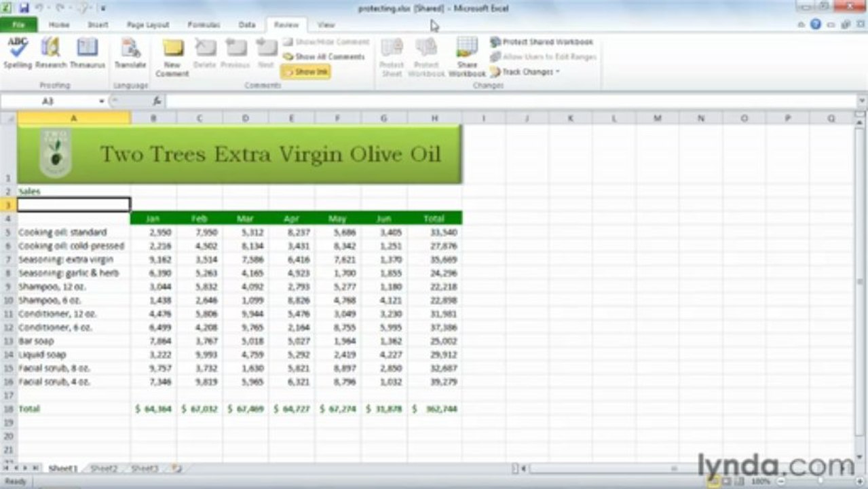Viewport: 868px width, 489px height.
Task: Go to the Next comment
Action: [x=266, y=53]
